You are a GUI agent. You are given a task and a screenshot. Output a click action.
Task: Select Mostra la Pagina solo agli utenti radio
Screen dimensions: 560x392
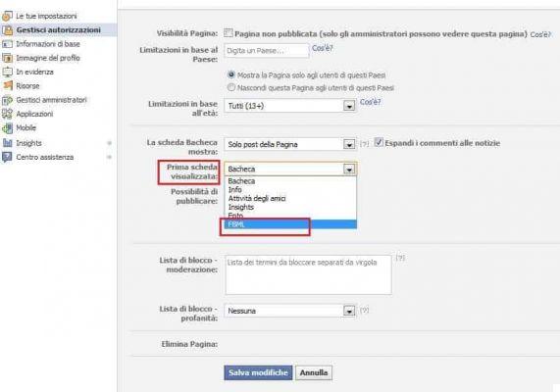pyautogui.click(x=231, y=75)
